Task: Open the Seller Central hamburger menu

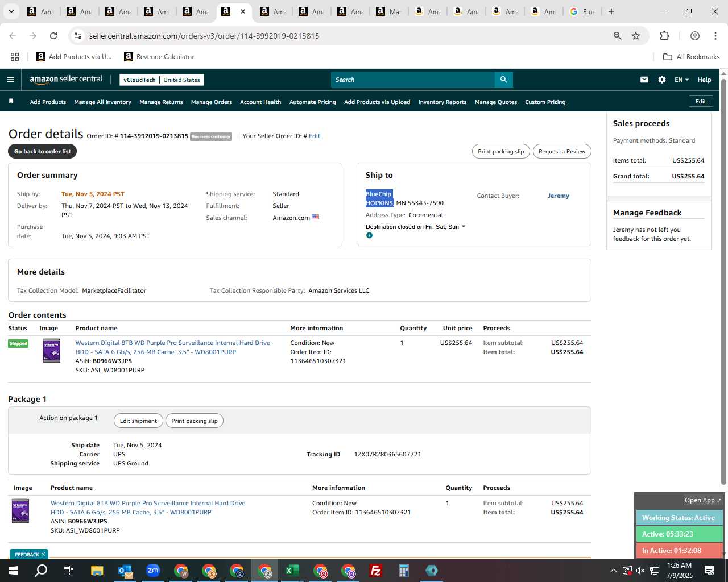Action: coord(11,80)
